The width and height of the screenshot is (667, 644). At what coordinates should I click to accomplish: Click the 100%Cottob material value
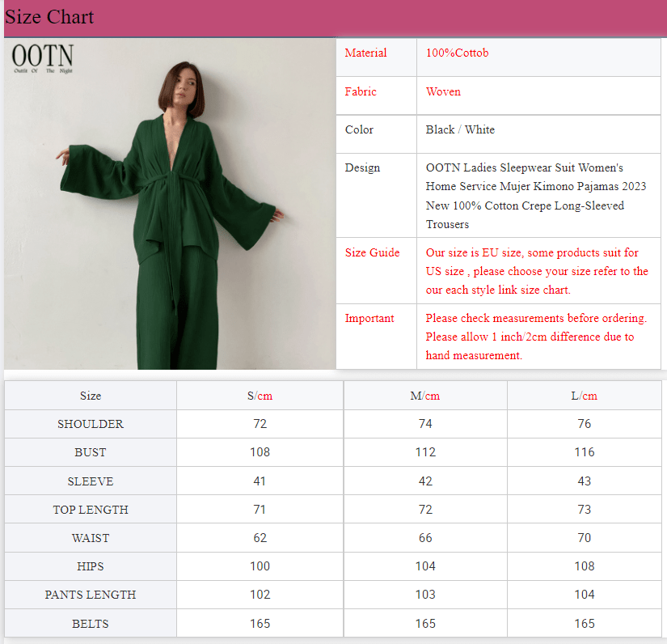[455, 53]
